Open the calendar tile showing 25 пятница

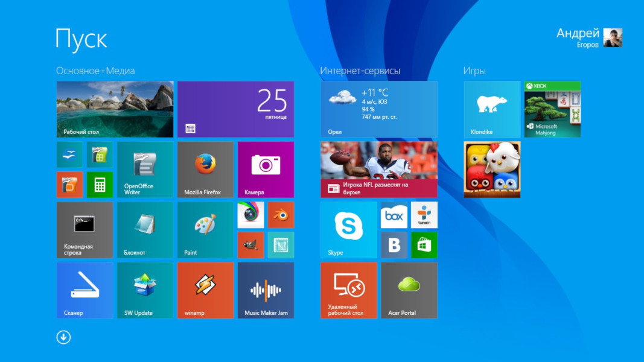pyautogui.click(x=236, y=109)
